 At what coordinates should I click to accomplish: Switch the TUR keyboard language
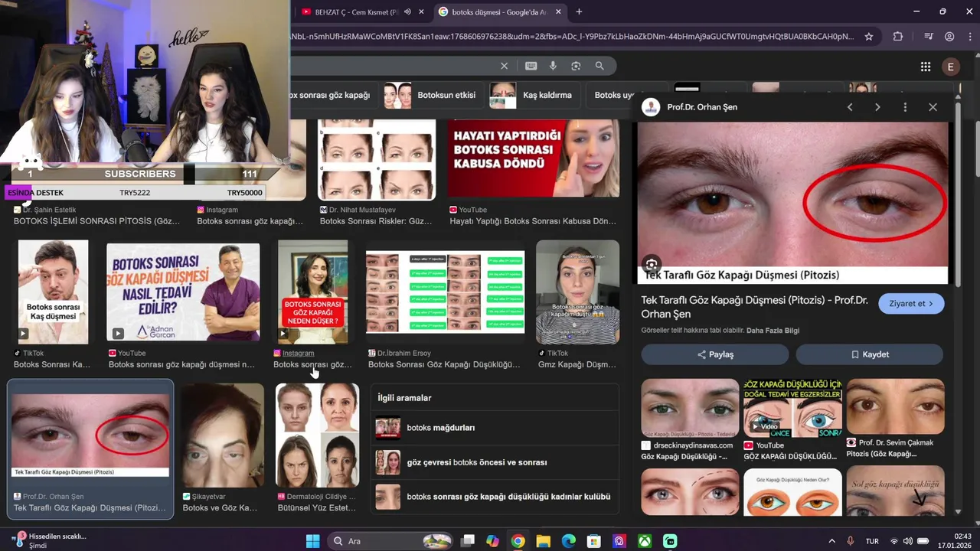872,541
